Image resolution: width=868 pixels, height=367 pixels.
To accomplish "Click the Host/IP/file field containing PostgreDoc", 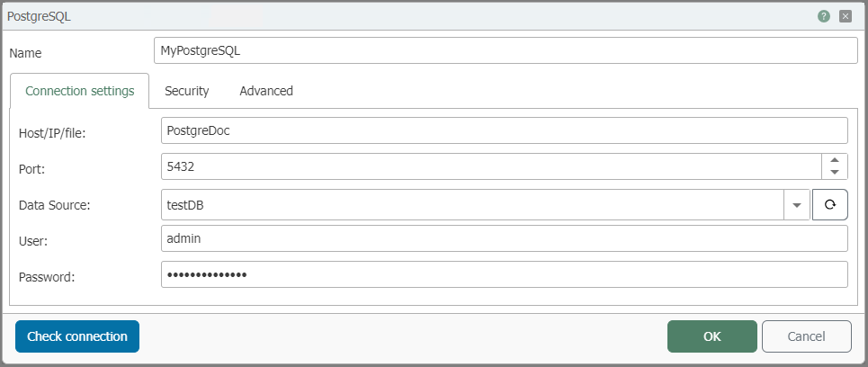I will click(x=505, y=130).
